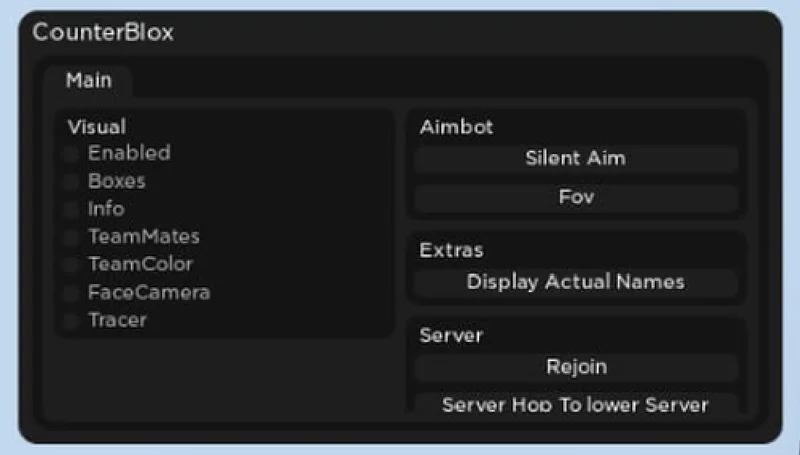Click the Server section header
This screenshot has height=455, width=800.
tap(451, 336)
